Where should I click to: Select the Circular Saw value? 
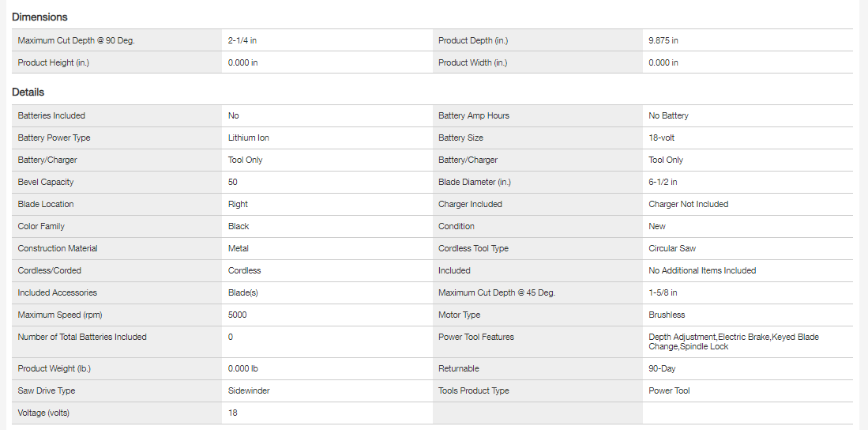coord(671,248)
